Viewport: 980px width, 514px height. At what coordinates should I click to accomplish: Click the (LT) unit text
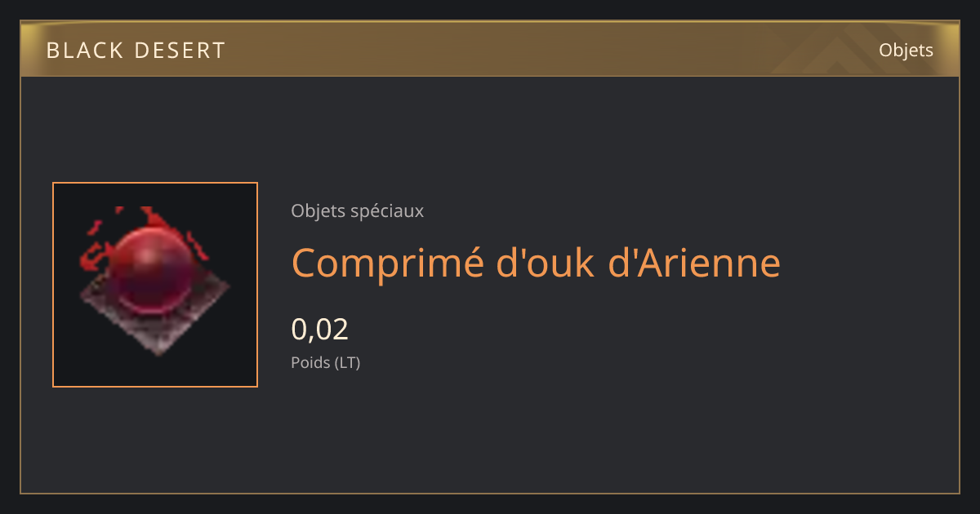click(x=348, y=363)
